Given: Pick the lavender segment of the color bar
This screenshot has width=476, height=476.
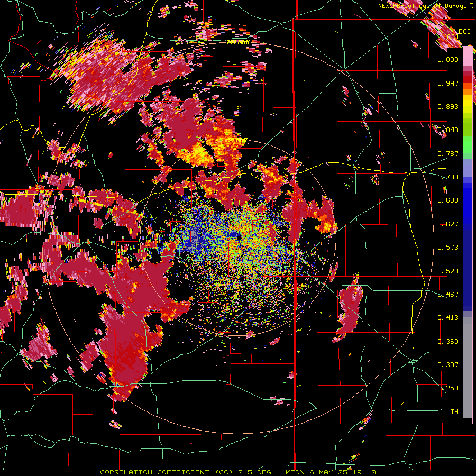Looking at the screenshot, I should [x=467, y=168].
